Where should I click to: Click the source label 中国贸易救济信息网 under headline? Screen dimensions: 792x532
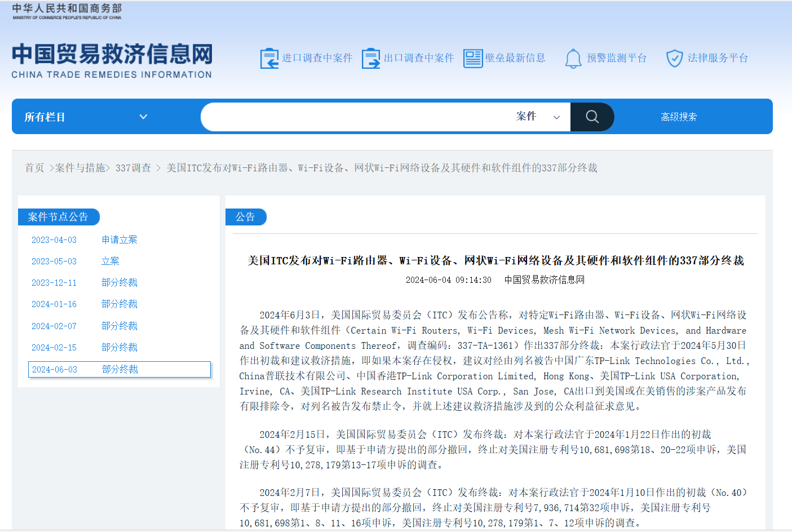[545, 280]
